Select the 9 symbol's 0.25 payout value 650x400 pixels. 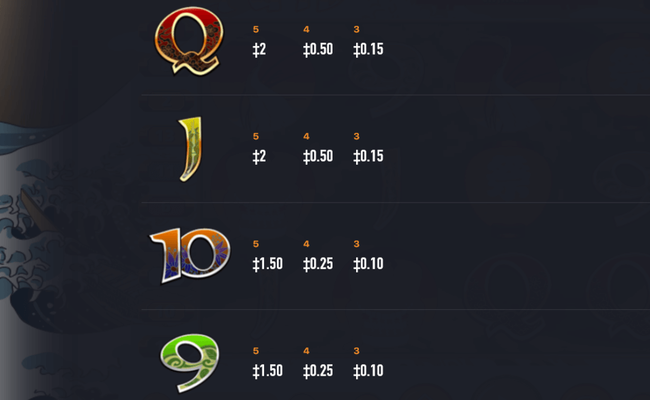pyautogui.click(x=318, y=371)
